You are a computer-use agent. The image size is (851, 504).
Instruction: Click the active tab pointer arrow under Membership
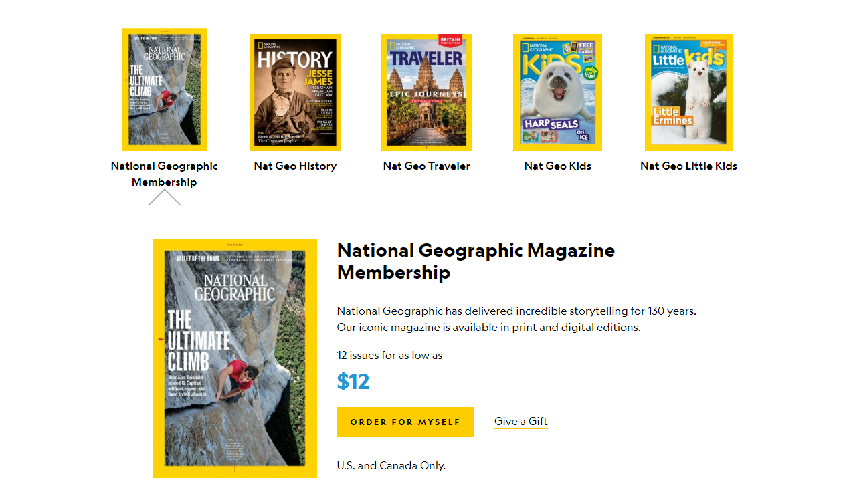coord(164,199)
